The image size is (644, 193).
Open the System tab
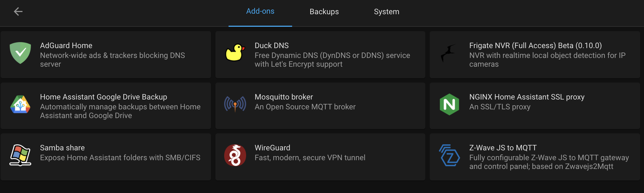(x=386, y=11)
